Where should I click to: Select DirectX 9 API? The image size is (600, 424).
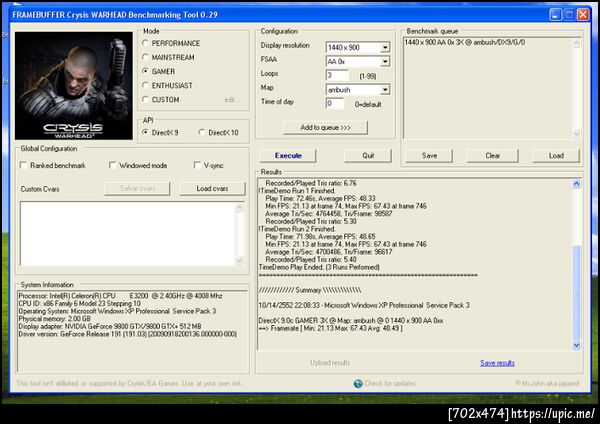(145, 132)
